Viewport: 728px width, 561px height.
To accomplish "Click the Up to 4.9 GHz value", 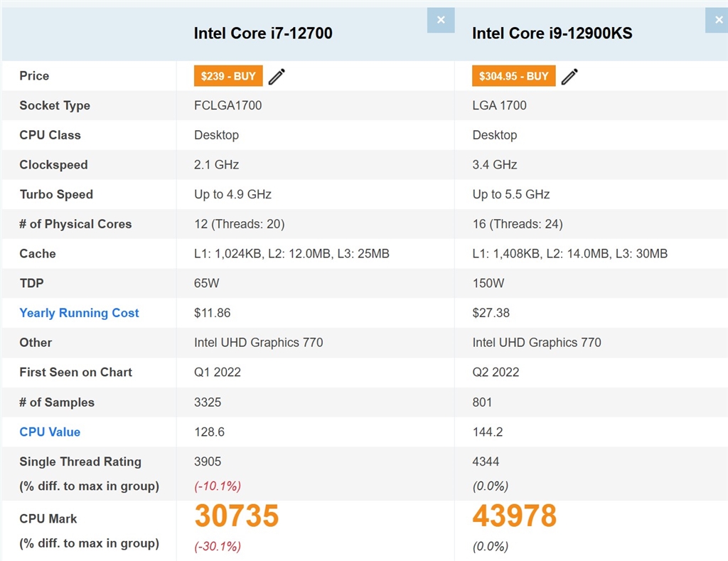I will [232, 194].
